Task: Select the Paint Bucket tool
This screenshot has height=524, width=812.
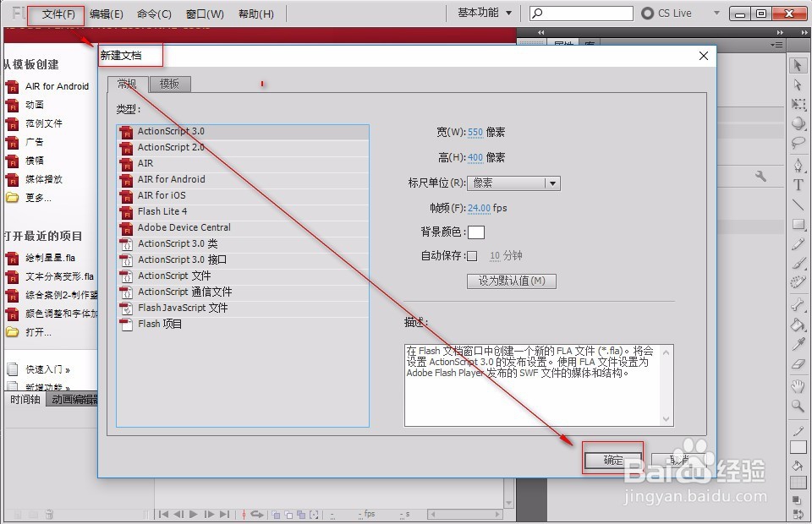Action: [x=798, y=325]
